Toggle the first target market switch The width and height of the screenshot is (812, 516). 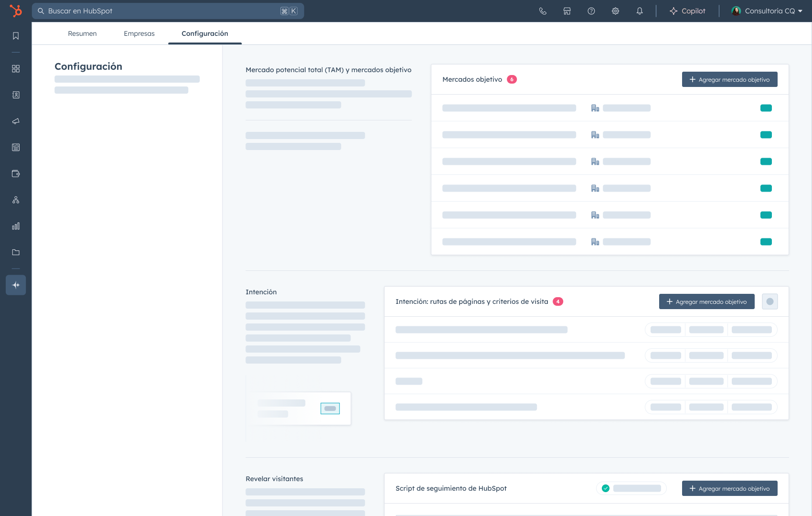point(766,108)
